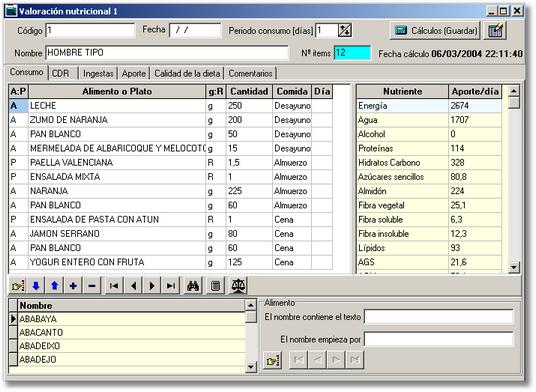Image resolution: width=536 pixels, height=392 pixels.
Task: Select ENSALADA DE PASTA CON ATUN row
Action: click(x=170, y=220)
